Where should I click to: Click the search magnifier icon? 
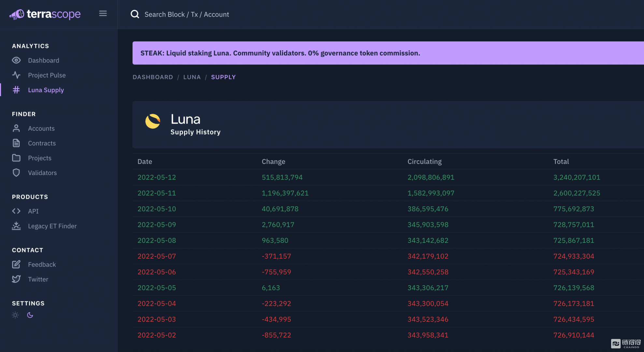[135, 14]
